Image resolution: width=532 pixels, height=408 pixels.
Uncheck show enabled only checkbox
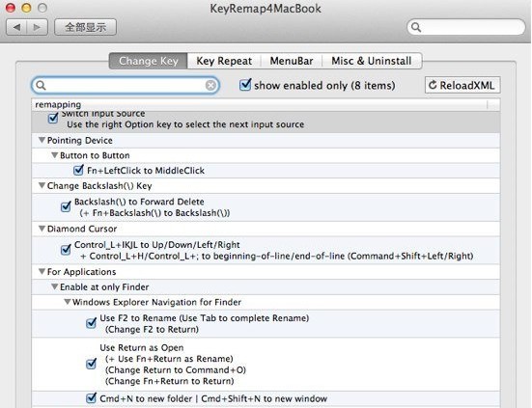[x=245, y=85]
